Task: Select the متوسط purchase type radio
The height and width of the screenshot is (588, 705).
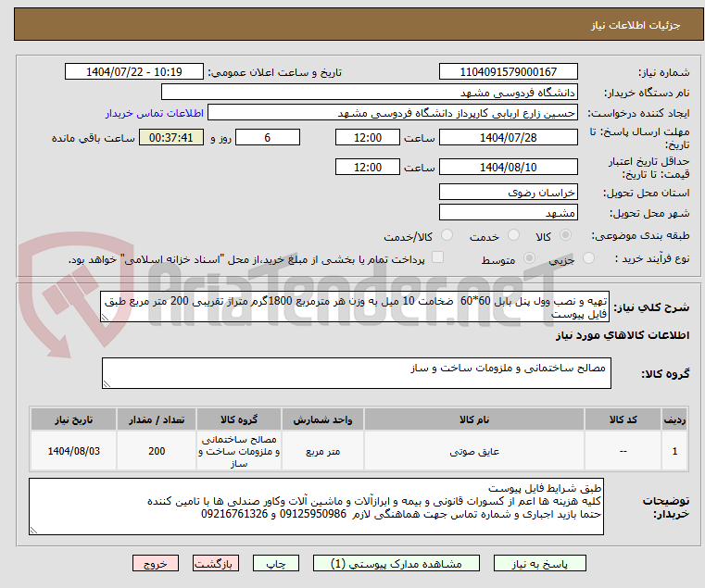Action: pyautogui.click(x=529, y=258)
